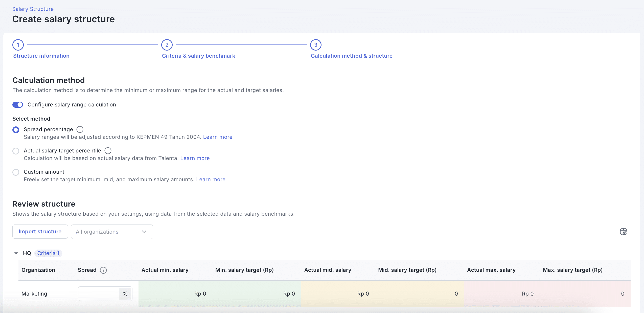Toggle Configure salary range calculation switch
Image resolution: width=644 pixels, height=313 pixels.
click(18, 105)
